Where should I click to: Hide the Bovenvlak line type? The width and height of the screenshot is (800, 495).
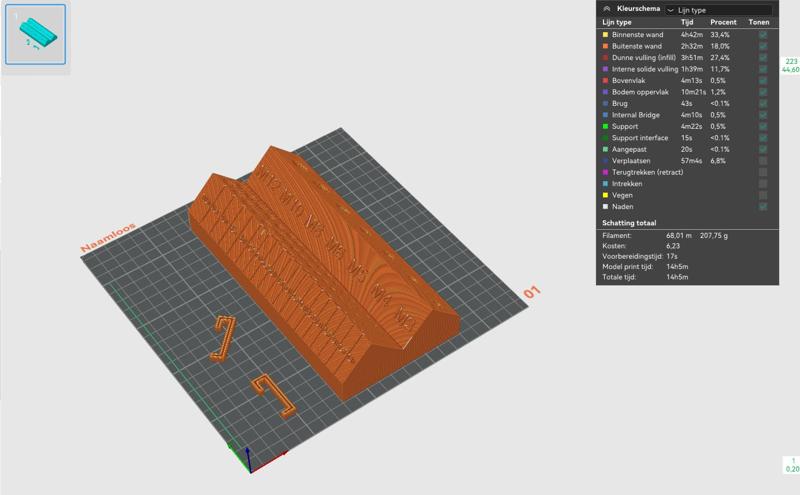[x=763, y=81]
